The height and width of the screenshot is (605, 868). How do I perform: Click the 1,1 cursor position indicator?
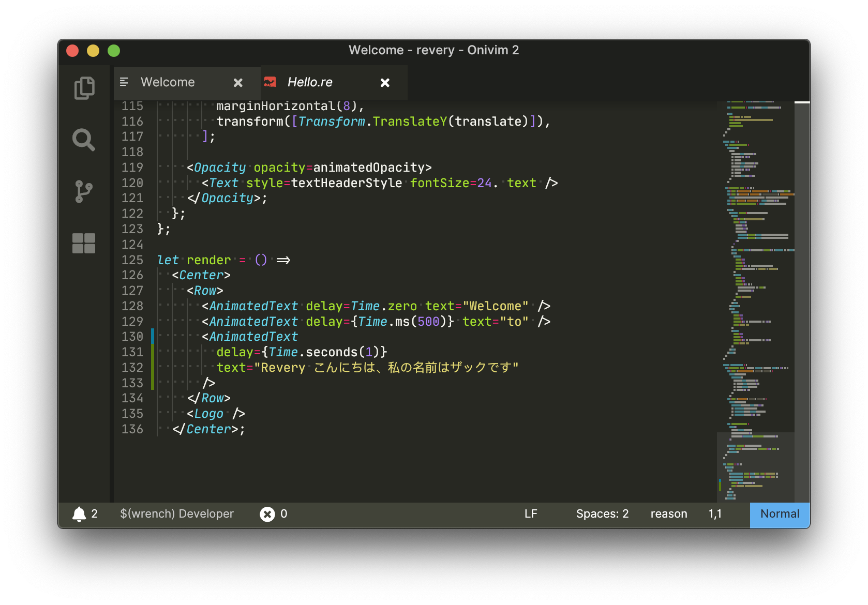[715, 514]
